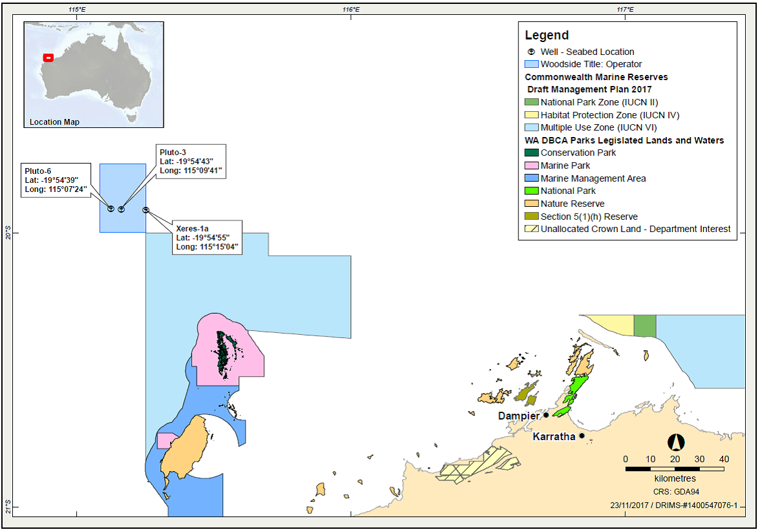Click the Pluto-6 coordinates callout box
This screenshot has height=532, width=760.
pos(54,180)
